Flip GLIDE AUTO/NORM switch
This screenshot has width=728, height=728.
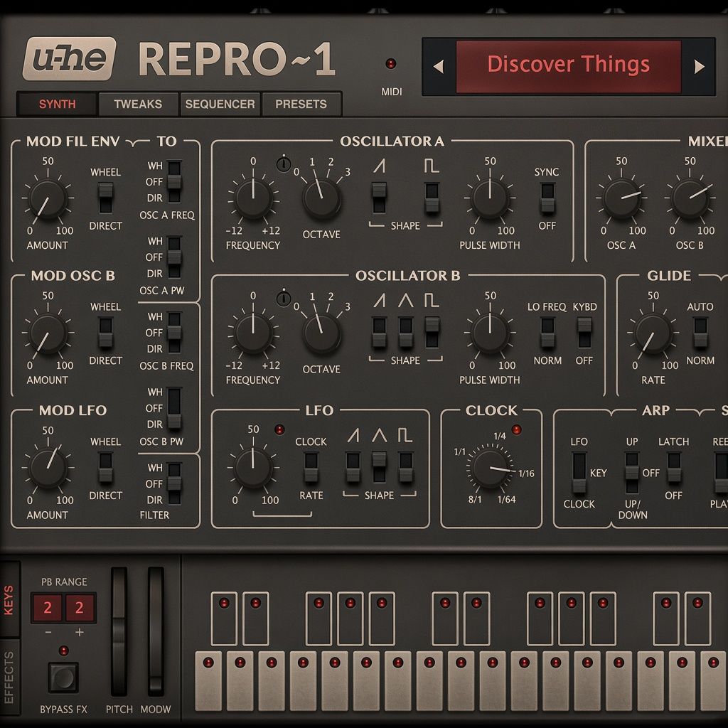700,333
